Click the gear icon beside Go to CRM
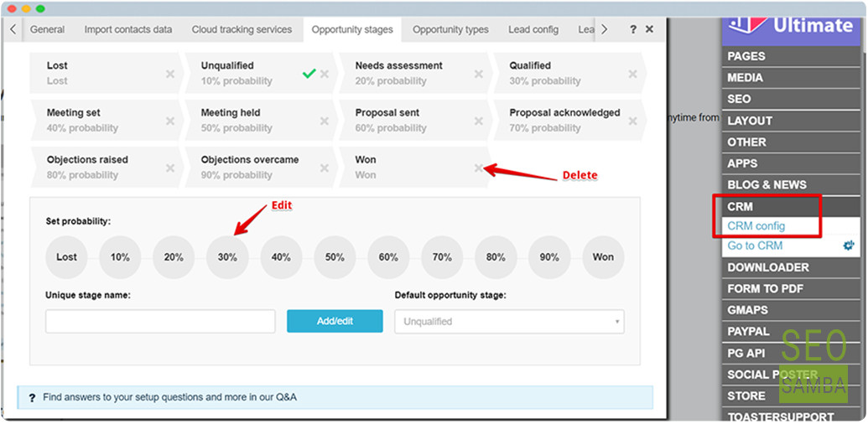Image resolution: width=868 pixels, height=429 pixels. pyautogui.click(x=848, y=246)
